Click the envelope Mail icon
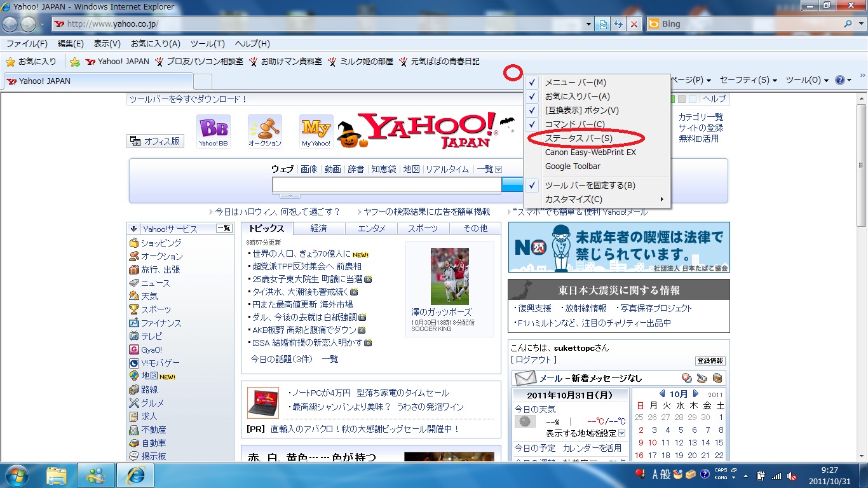 click(526, 377)
